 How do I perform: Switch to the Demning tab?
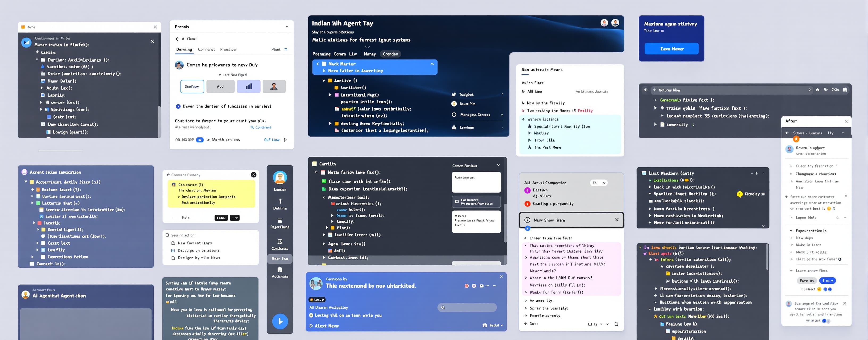pyautogui.click(x=184, y=49)
